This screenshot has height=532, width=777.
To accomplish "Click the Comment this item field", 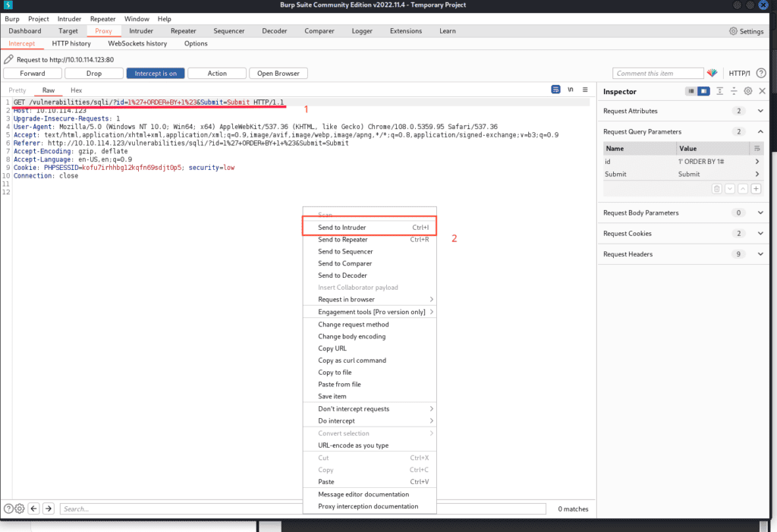I will point(658,74).
